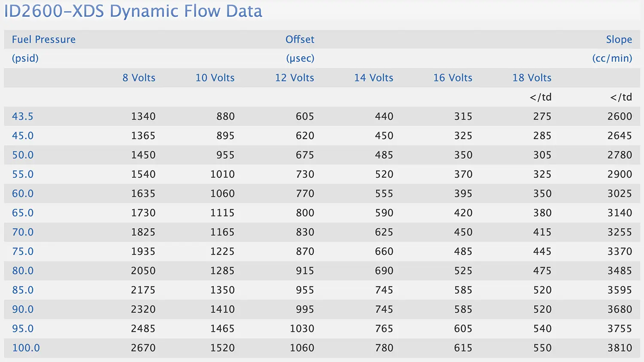
Task: Select the 12 Volts column header
Action: pos(295,78)
